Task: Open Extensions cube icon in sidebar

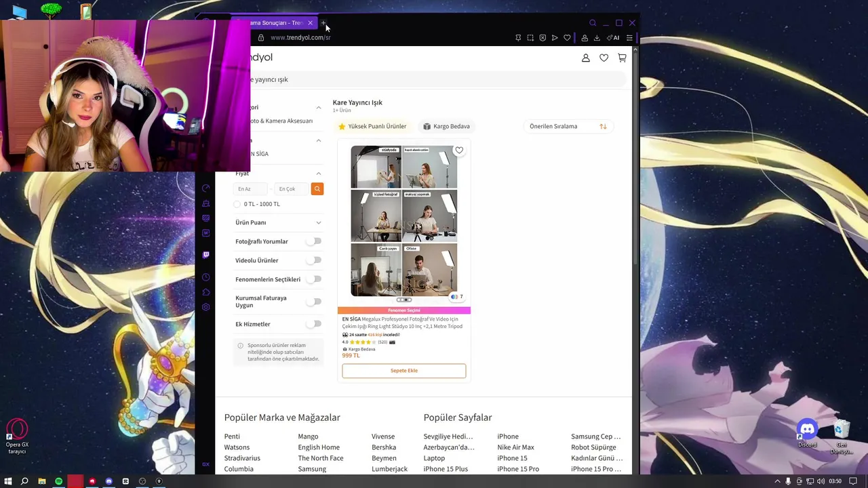Action: (206, 292)
